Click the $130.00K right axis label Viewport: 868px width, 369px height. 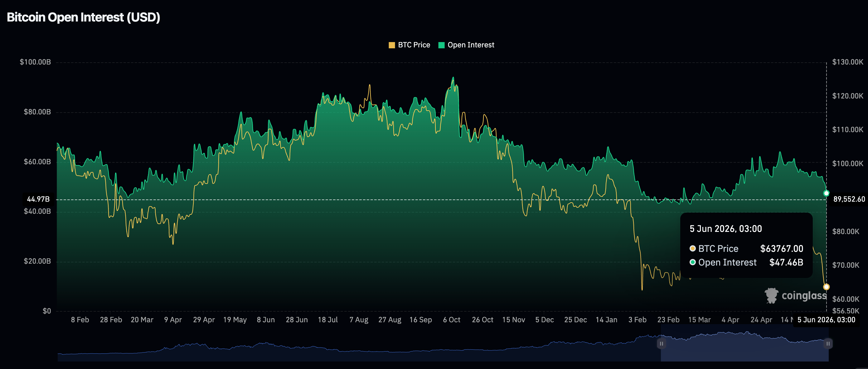(x=848, y=62)
